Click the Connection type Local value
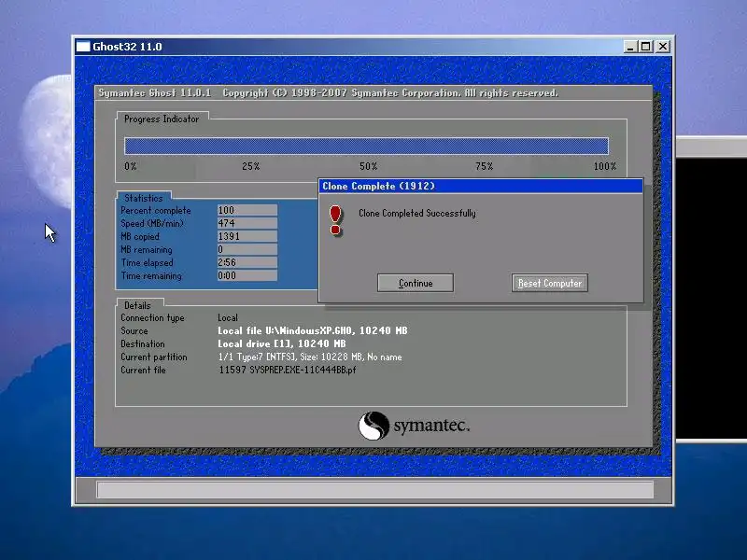 pyautogui.click(x=228, y=317)
